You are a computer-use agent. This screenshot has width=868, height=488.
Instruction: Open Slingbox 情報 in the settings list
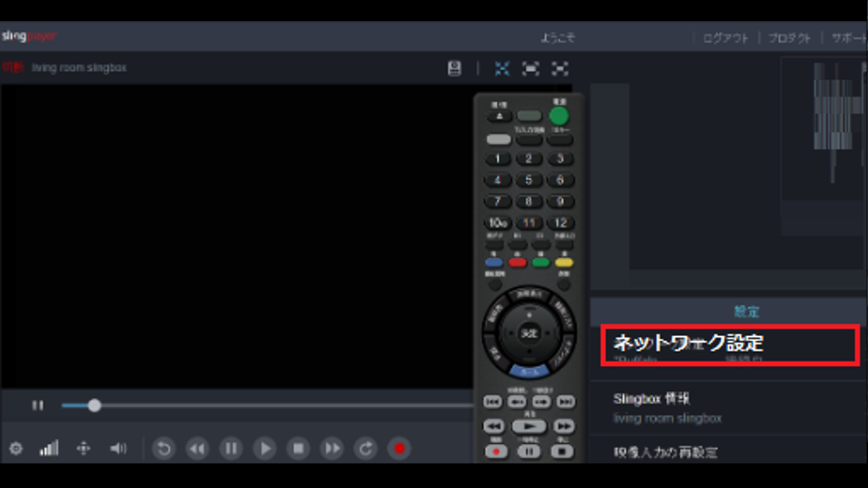(x=729, y=408)
